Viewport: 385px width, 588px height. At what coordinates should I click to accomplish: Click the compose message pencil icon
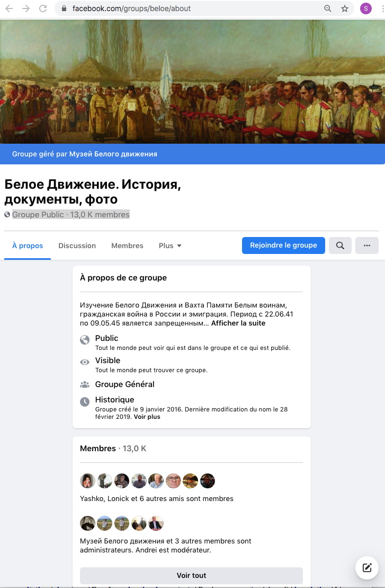[367, 568]
